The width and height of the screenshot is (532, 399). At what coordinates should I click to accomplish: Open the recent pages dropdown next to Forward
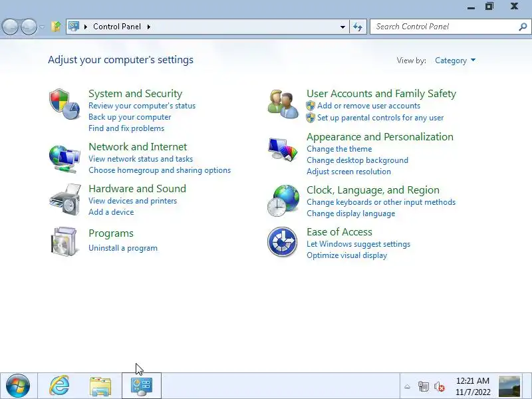click(42, 27)
